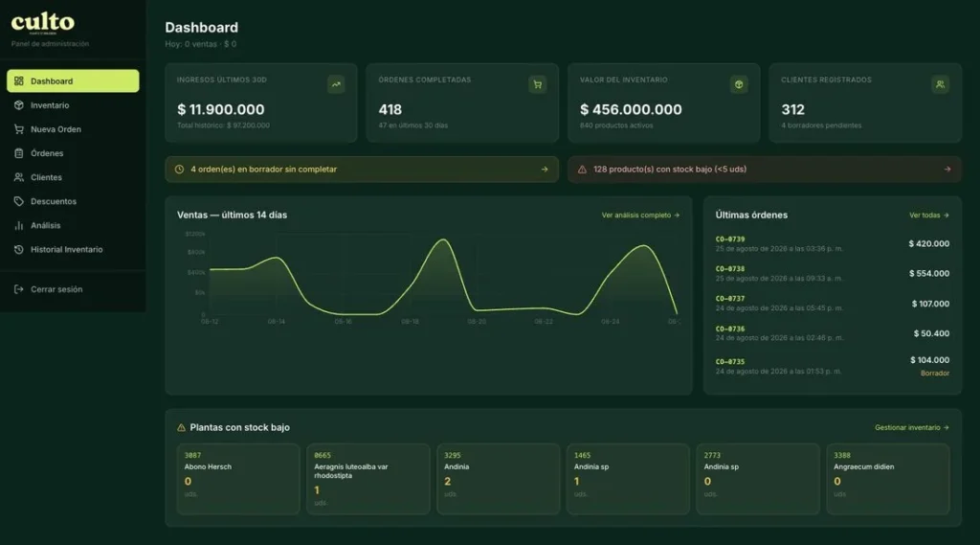
Task: Open the Dashboard menu item
Action: tap(73, 81)
